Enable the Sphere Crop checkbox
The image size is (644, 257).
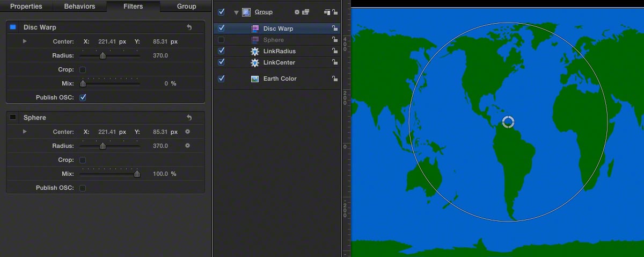(x=83, y=160)
